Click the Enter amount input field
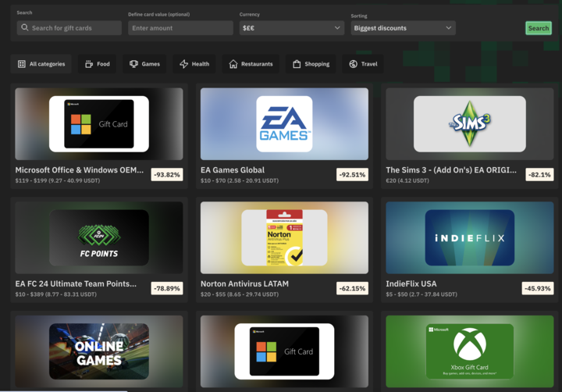This screenshot has width=562, height=392. (180, 28)
